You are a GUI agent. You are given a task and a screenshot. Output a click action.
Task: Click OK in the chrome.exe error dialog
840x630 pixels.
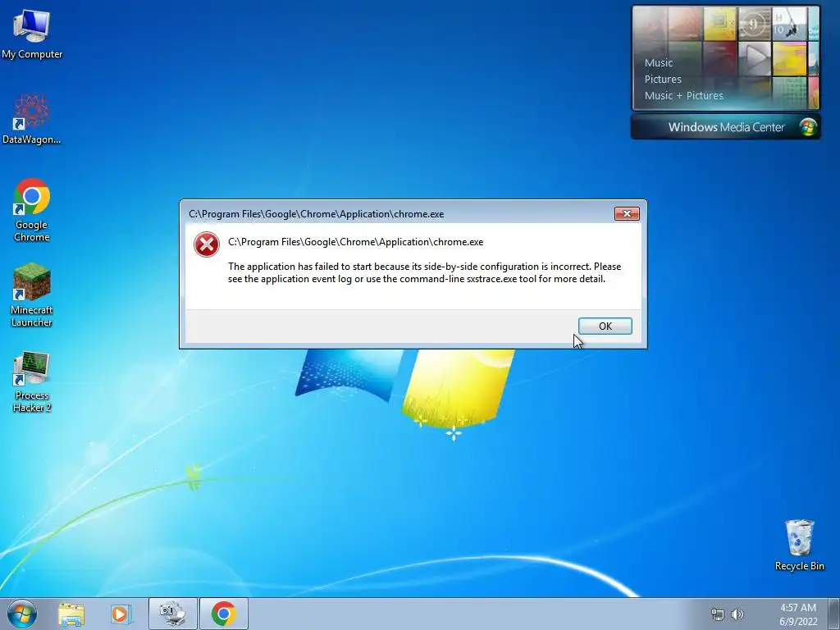click(x=605, y=326)
